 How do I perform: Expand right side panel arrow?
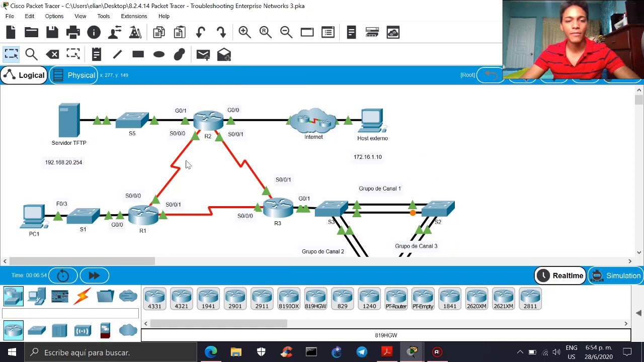pyautogui.click(x=638, y=313)
